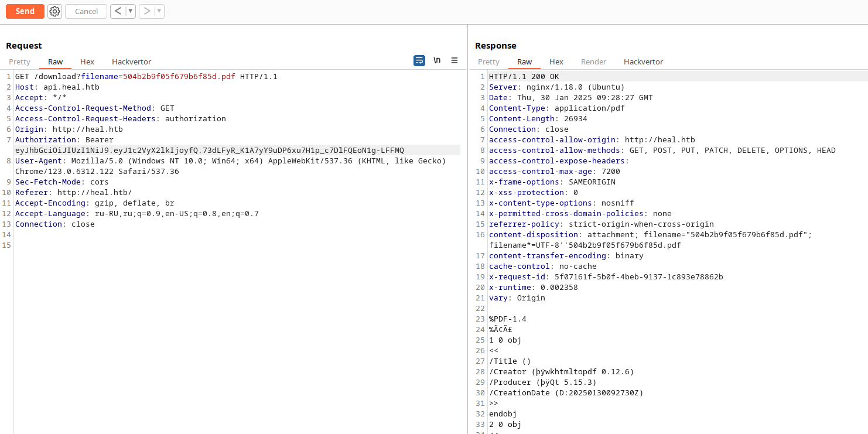
Task: Click access-control-max-age 7200 line
Action: point(555,171)
